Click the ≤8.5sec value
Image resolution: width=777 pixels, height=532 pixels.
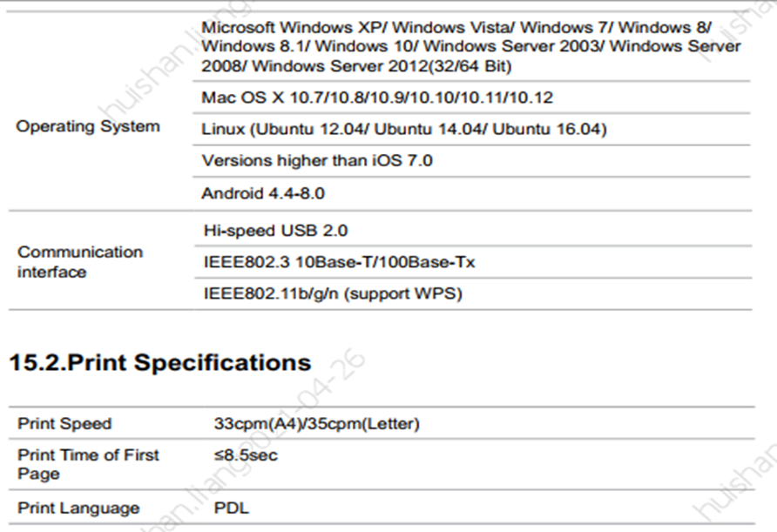click(x=246, y=455)
